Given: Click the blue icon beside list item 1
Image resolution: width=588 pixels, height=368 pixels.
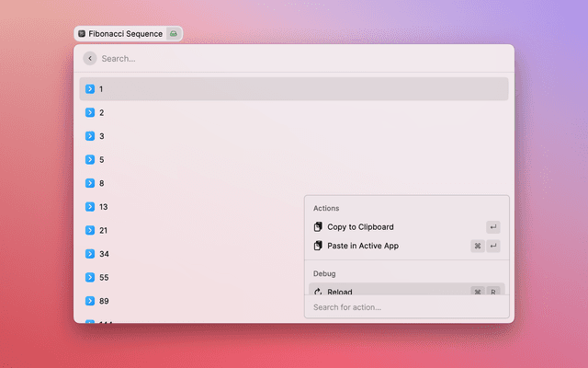Looking at the screenshot, I should [90, 89].
